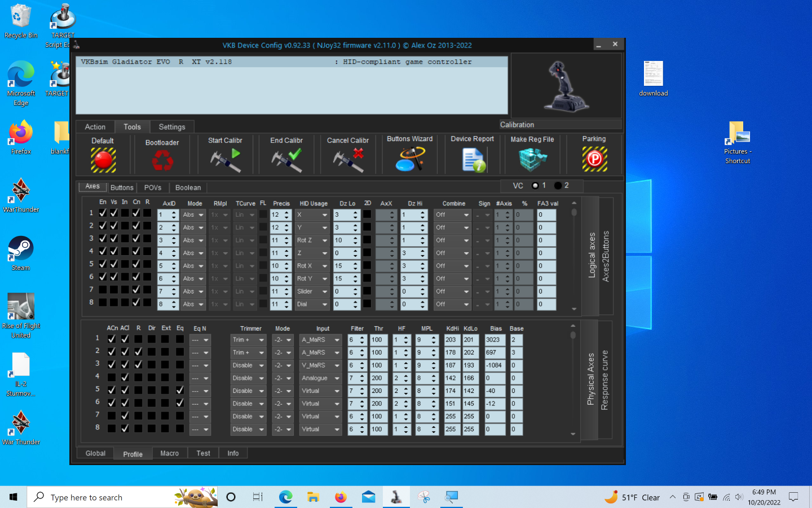
Task: Open the Buttons tab
Action: click(x=122, y=187)
